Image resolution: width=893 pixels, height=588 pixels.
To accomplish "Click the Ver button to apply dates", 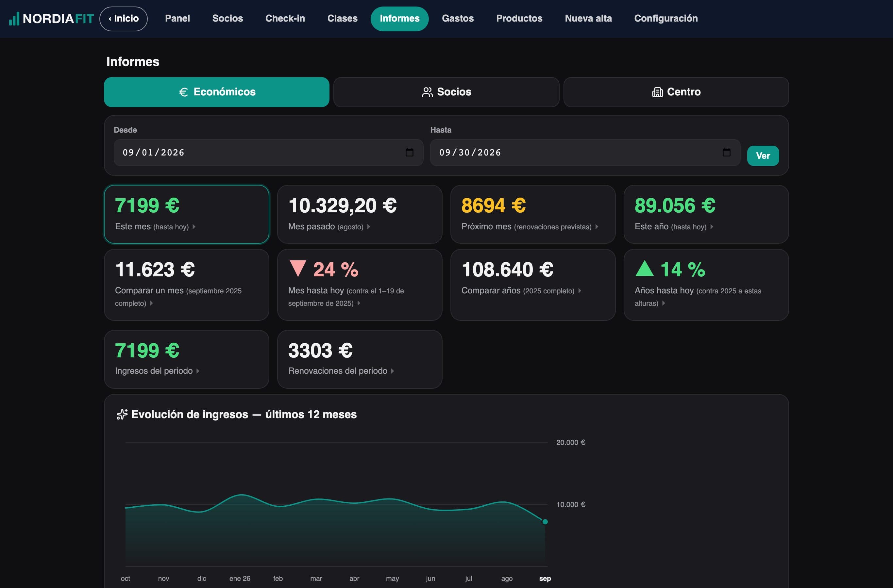I will tap(763, 155).
